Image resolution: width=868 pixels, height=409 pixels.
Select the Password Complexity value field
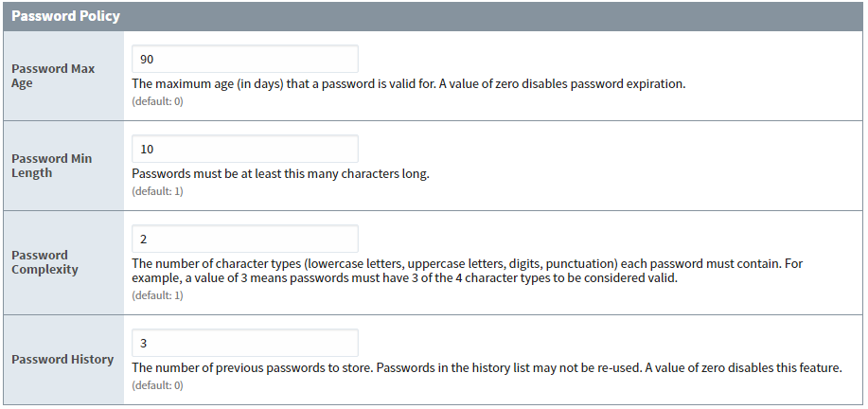(244, 239)
